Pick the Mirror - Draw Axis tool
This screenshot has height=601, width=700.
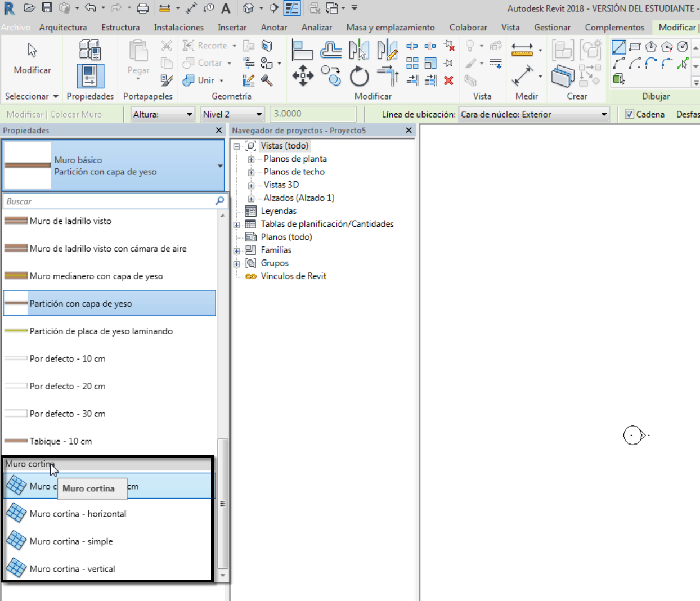387,50
